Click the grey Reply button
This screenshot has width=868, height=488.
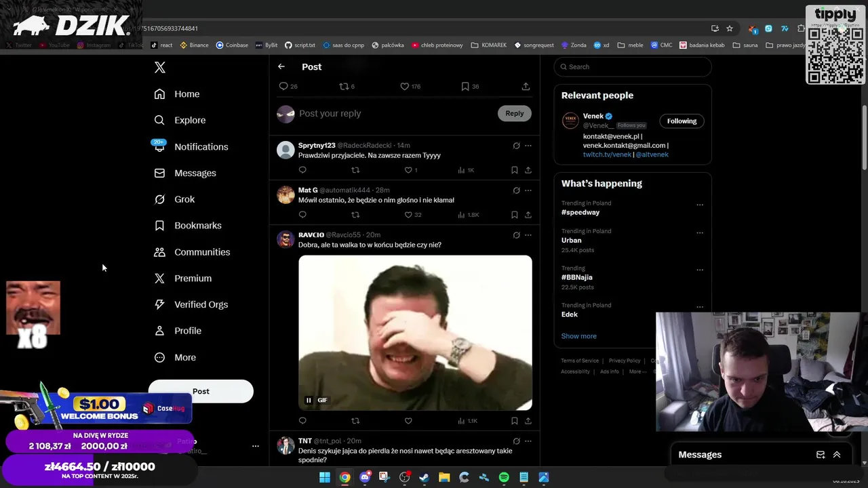515,113
